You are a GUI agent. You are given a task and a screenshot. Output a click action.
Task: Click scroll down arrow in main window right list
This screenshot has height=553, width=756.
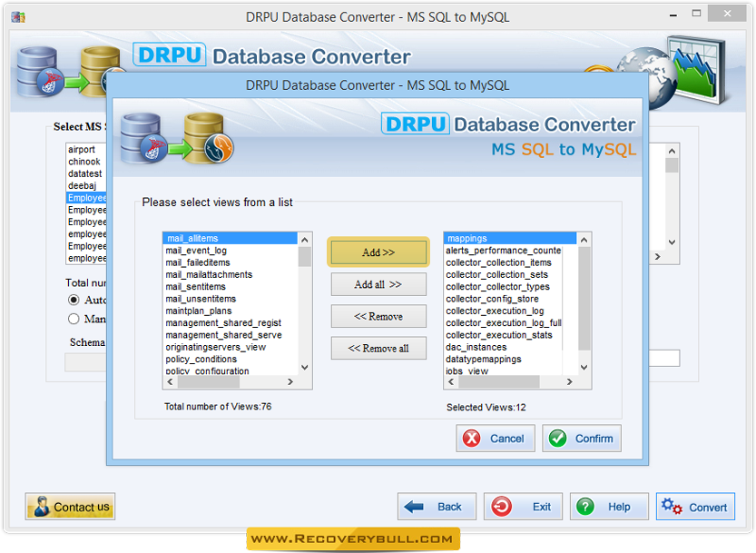(x=672, y=242)
